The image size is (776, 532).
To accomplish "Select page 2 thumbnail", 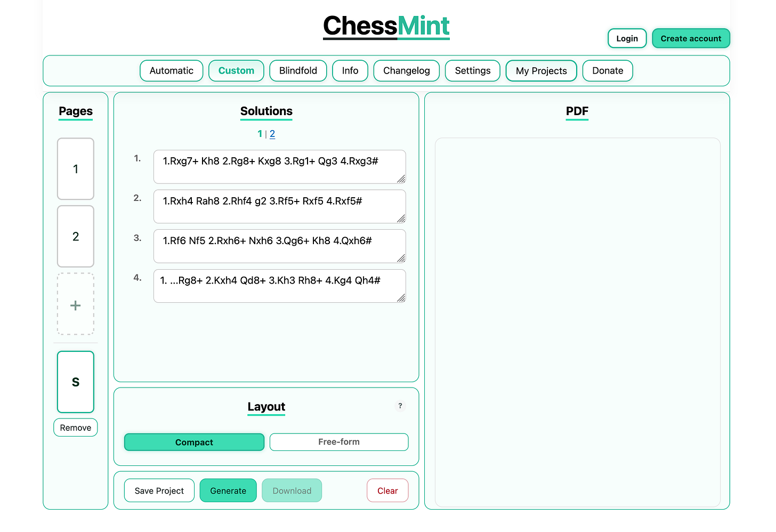I will tap(76, 236).
